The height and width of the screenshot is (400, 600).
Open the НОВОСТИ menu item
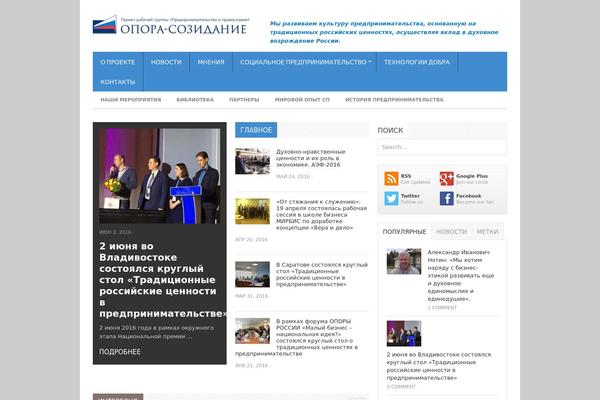point(166,62)
